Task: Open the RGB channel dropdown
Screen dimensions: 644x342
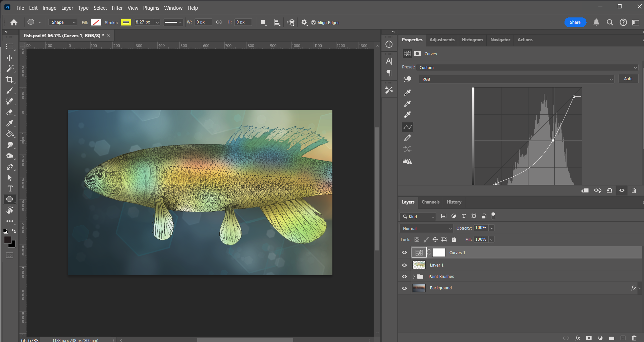Action: tap(517, 79)
